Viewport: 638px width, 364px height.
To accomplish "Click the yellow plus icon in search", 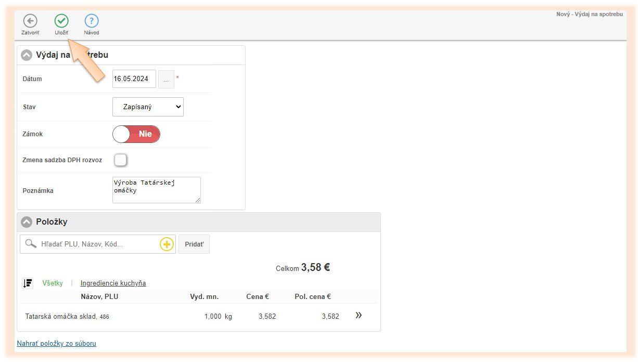I will click(x=167, y=244).
